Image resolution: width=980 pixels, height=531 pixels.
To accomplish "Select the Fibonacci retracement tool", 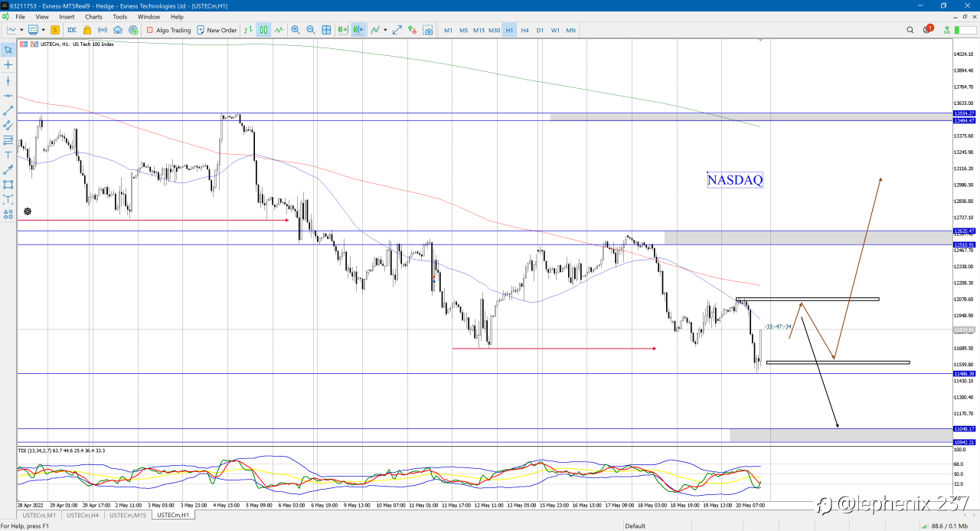I will pyautogui.click(x=8, y=140).
